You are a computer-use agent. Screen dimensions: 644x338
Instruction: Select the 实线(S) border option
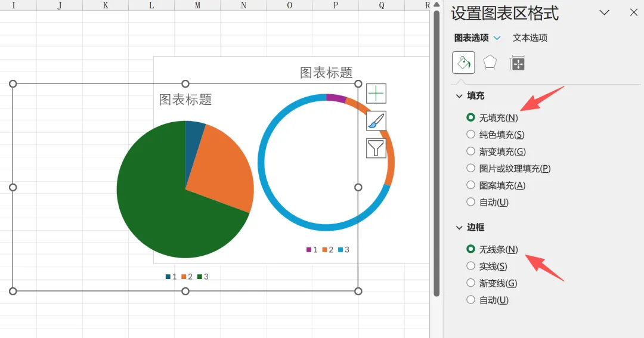[x=487, y=266]
